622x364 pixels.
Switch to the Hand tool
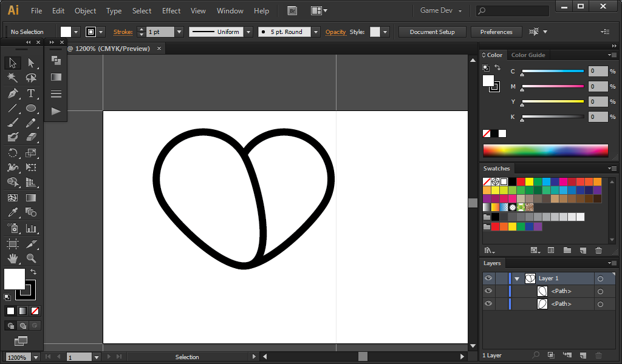tap(12, 258)
